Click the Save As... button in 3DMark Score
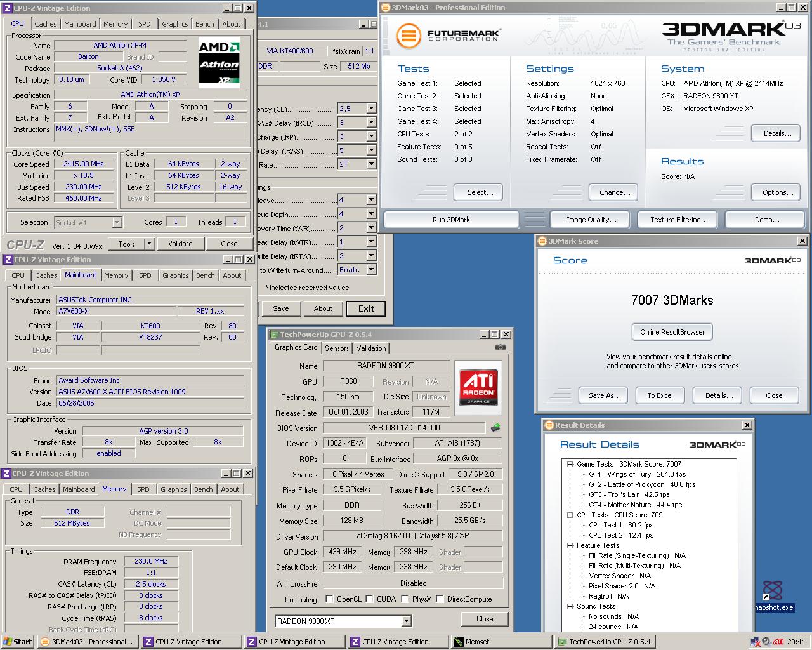Viewport: 812px width, 650px height. [x=604, y=395]
